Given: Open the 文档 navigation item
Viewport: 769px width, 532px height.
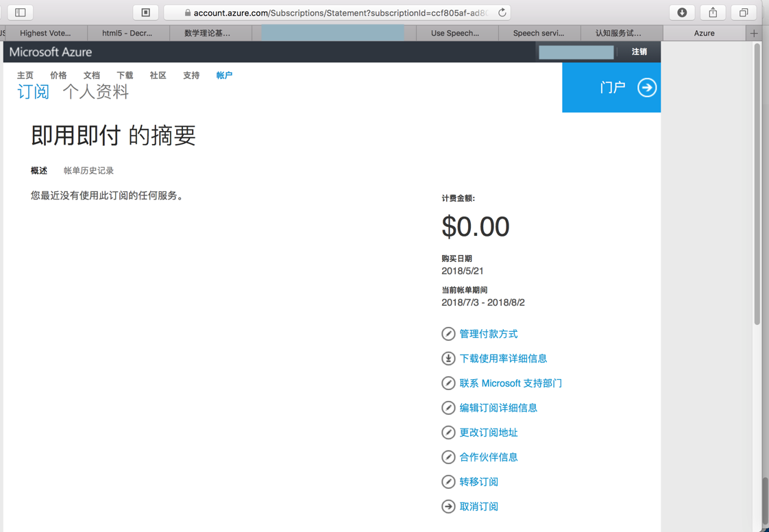Looking at the screenshot, I should (92, 75).
